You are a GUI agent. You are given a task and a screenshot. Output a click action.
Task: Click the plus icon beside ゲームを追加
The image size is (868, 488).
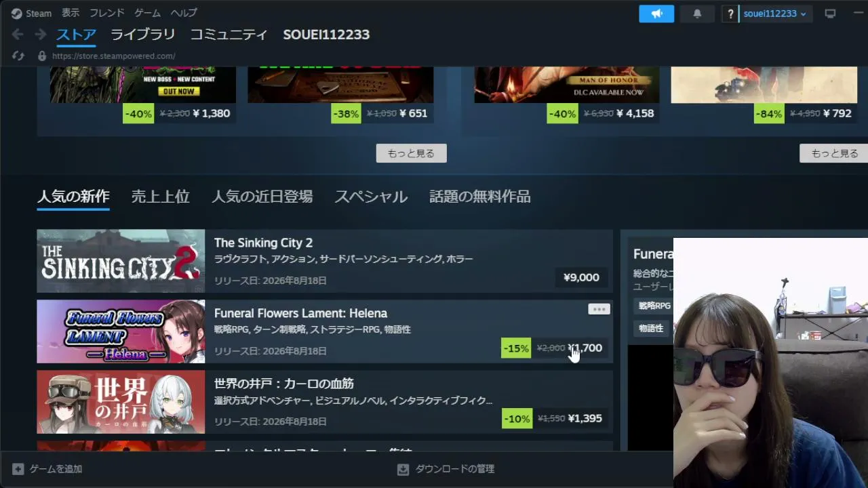click(x=18, y=469)
